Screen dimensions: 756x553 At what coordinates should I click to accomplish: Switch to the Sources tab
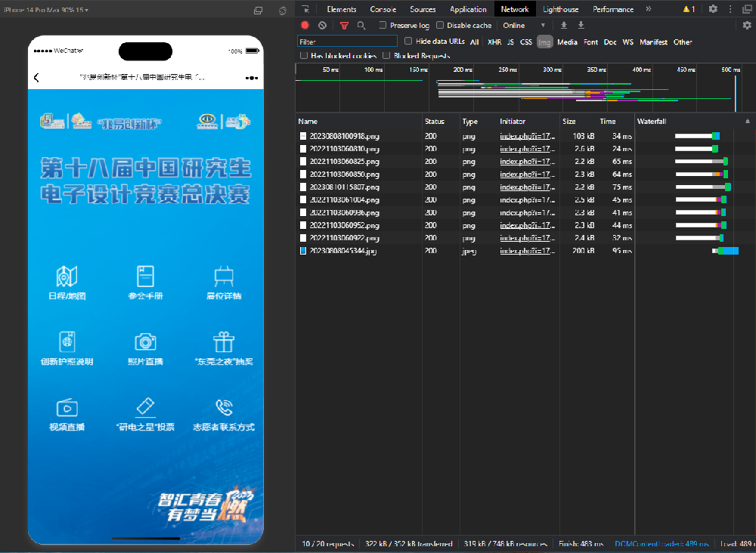pyautogui.click(x=423, y=9)
